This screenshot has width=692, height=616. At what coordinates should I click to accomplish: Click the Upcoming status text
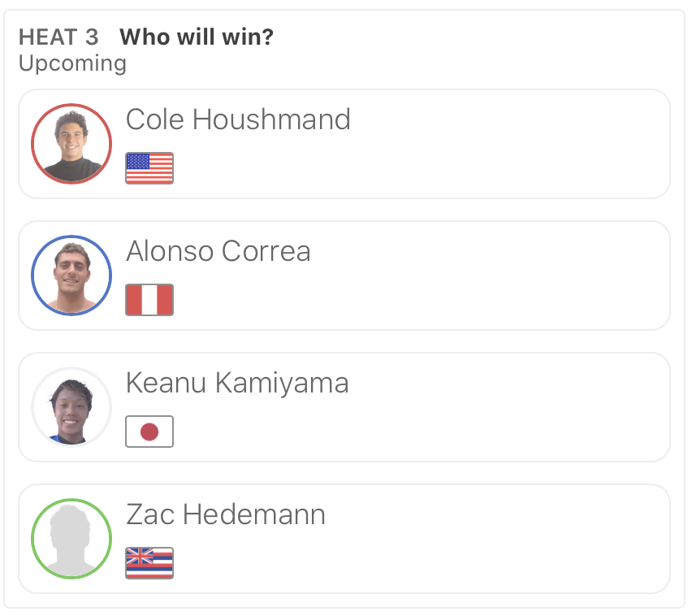coord(72,63)
